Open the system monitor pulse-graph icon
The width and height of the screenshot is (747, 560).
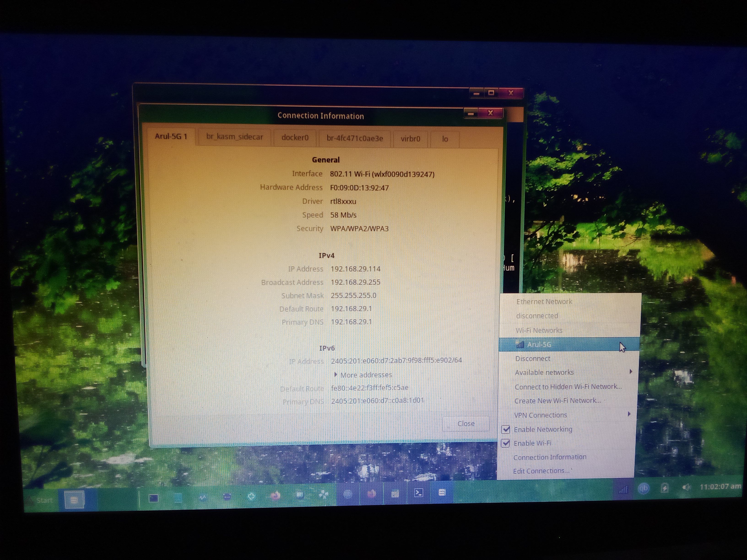click(x=203, y=498)
